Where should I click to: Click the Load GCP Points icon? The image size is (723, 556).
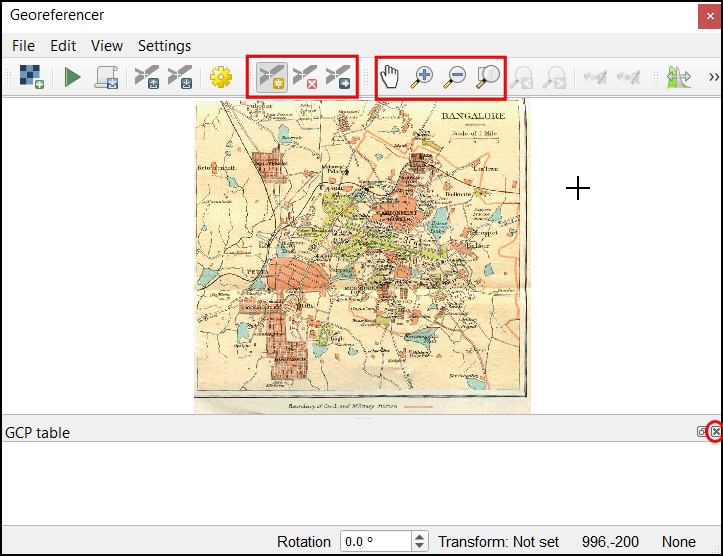147,77
